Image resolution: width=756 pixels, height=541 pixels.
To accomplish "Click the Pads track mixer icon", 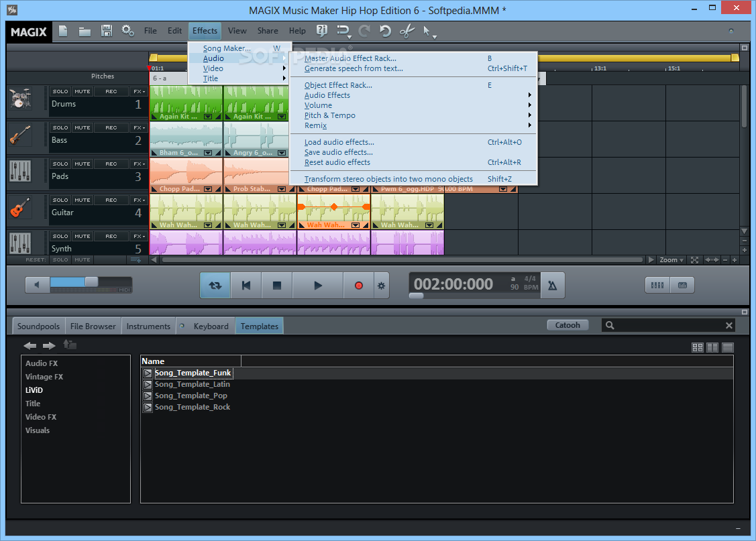I will 20,172.
